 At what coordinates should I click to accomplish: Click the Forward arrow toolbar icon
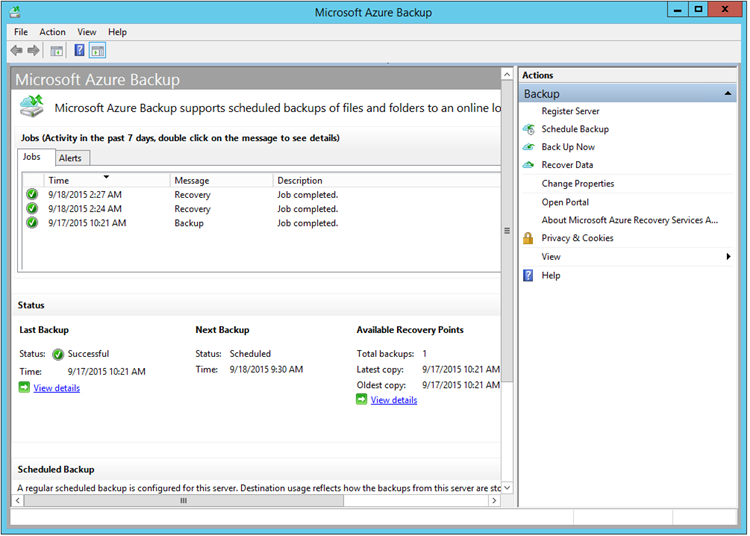[33, 50]
